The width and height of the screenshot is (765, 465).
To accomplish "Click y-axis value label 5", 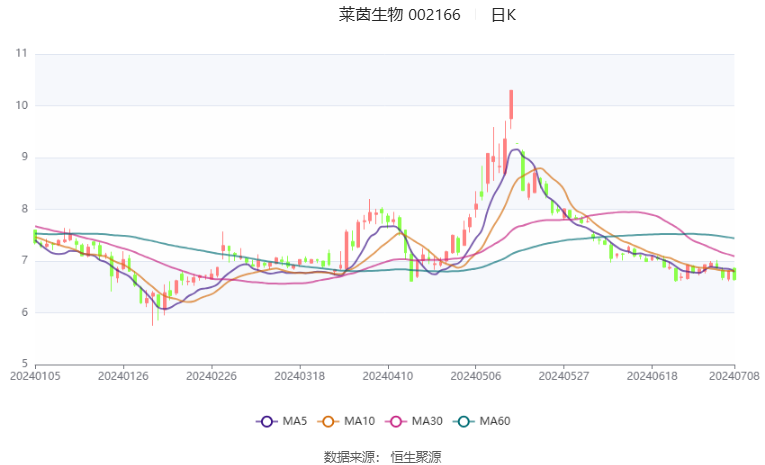I will (x=24, y=364).
